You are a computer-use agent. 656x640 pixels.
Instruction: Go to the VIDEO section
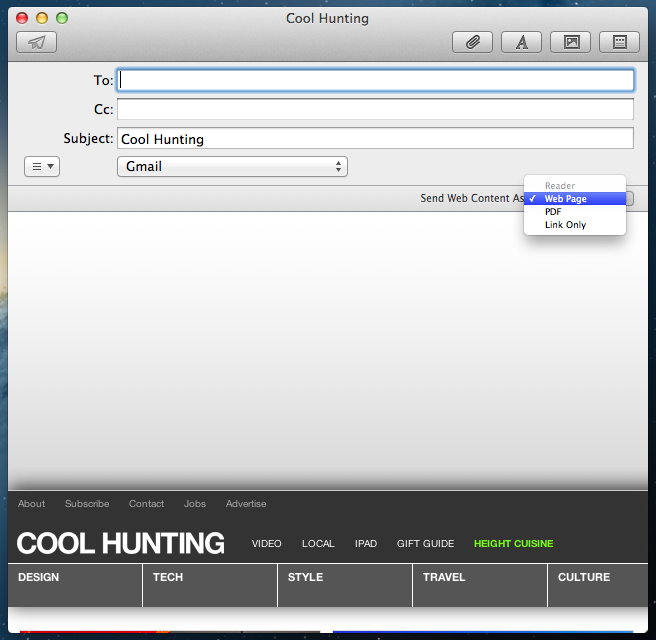266,543
